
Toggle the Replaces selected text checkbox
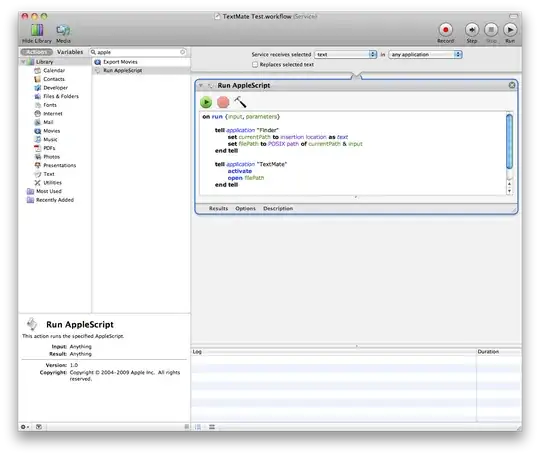click(255, 64)
